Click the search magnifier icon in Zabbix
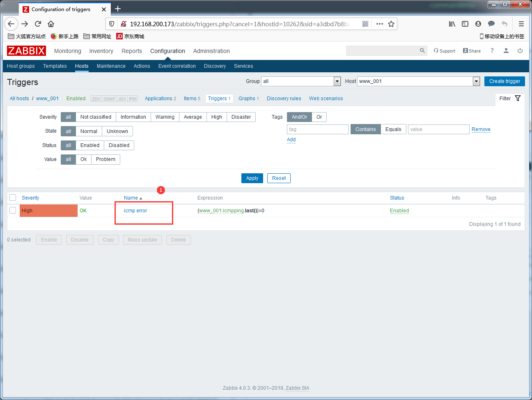Screen dimensions: 532x400 pos(422,51)
